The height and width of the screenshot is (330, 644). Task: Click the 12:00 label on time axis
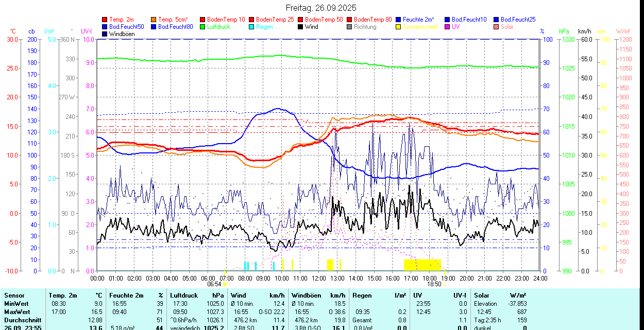click(318, 278)
